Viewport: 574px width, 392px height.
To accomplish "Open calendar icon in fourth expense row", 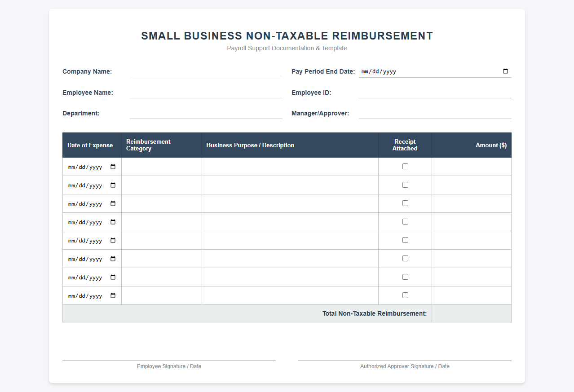I will point(113,222).
